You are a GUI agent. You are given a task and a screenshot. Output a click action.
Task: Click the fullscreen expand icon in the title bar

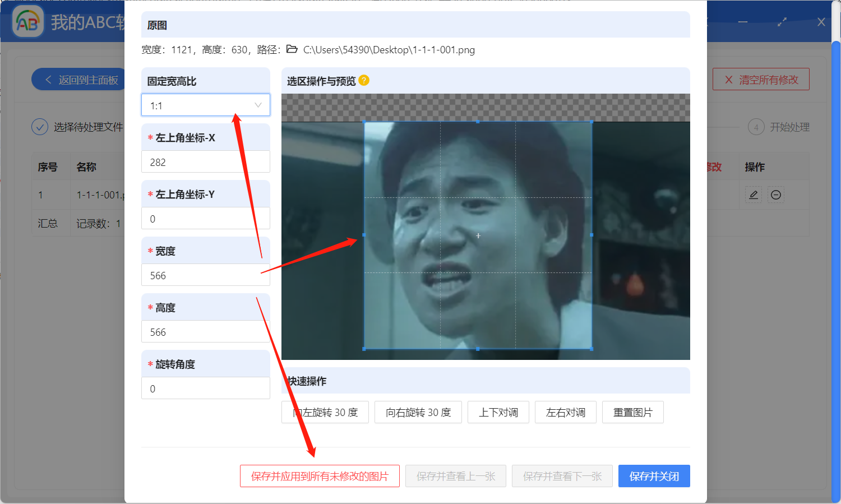[x=782, y=22]
